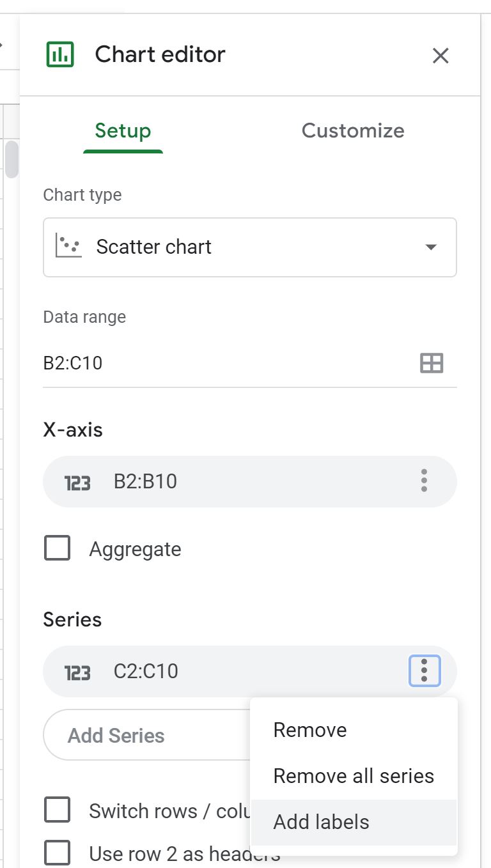
Task: Click the Series C2:C10 three-dot menu icon
Action: 425,670
